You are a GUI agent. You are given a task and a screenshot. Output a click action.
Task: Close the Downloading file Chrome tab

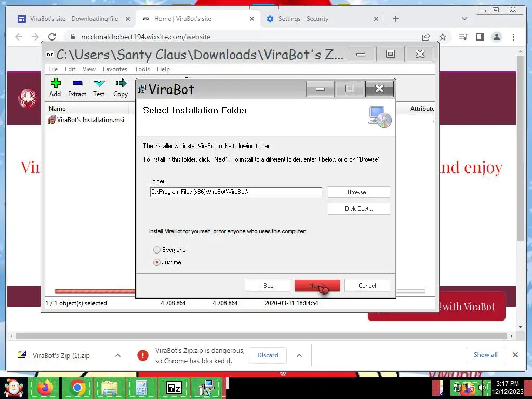[128, 19]
